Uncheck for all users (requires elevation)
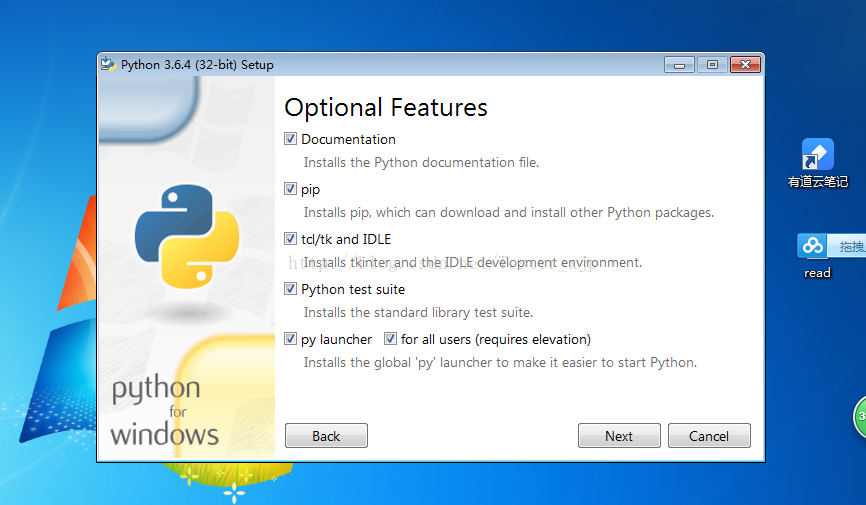This screenshot has height=505, width=866. pos(390,339)
